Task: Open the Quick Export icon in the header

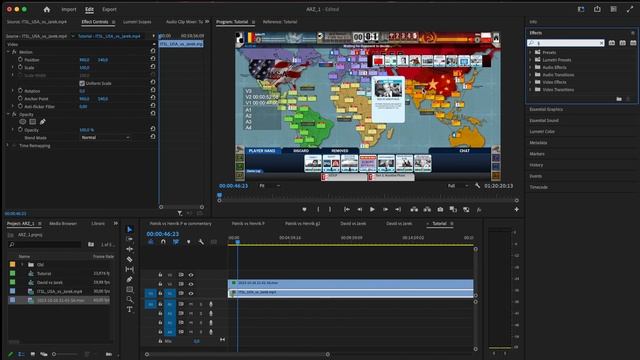Action: click(597, 9)
